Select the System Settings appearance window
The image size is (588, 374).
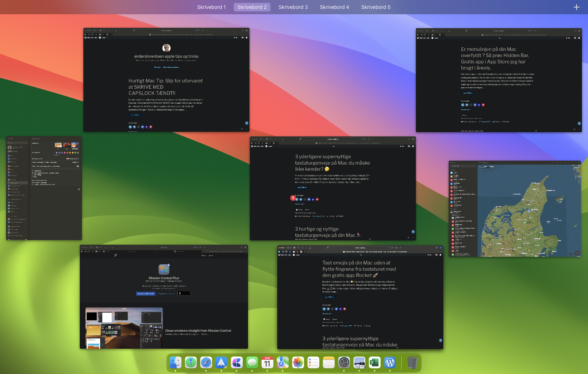pos(44,188)
